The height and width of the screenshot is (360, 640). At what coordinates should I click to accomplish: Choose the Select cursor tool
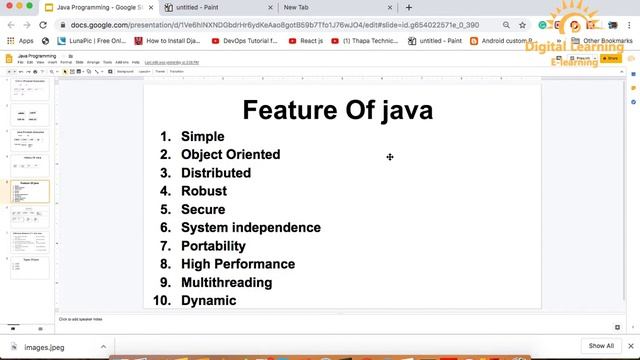coord(65,72)
